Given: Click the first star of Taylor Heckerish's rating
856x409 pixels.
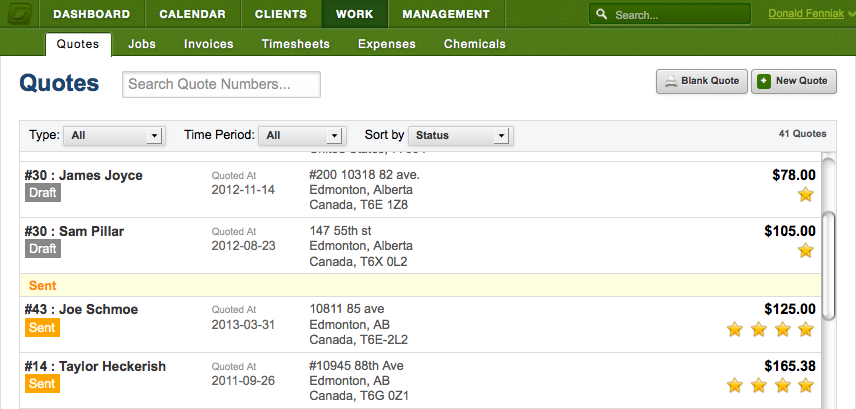Looking at the screenshot, I should [735, 385].
